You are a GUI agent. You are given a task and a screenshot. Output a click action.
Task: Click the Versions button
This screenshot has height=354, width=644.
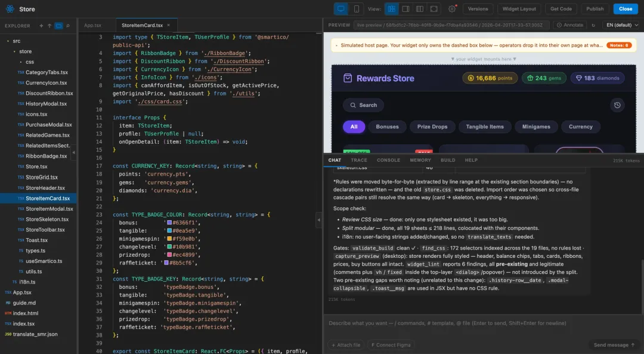(478, 8)
